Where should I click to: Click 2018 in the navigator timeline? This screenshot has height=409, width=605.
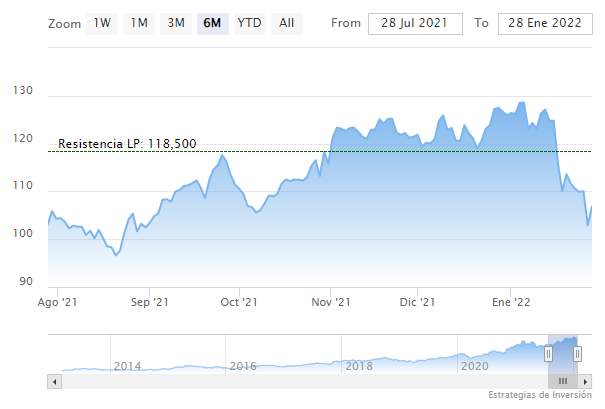(358, 366)
